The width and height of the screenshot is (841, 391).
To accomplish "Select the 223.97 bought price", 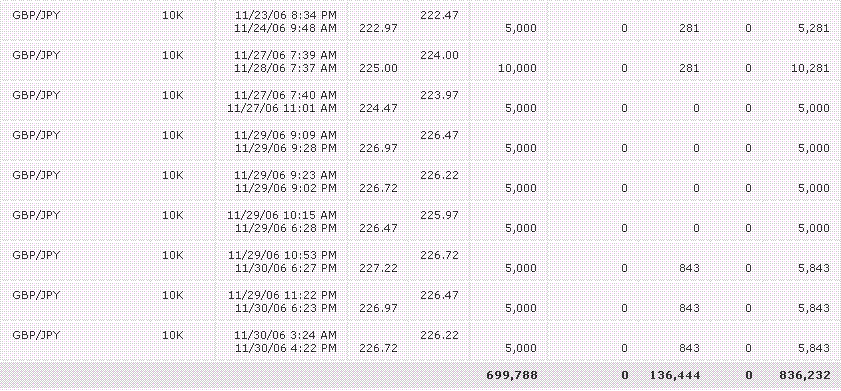I will [x=439, y=95].
